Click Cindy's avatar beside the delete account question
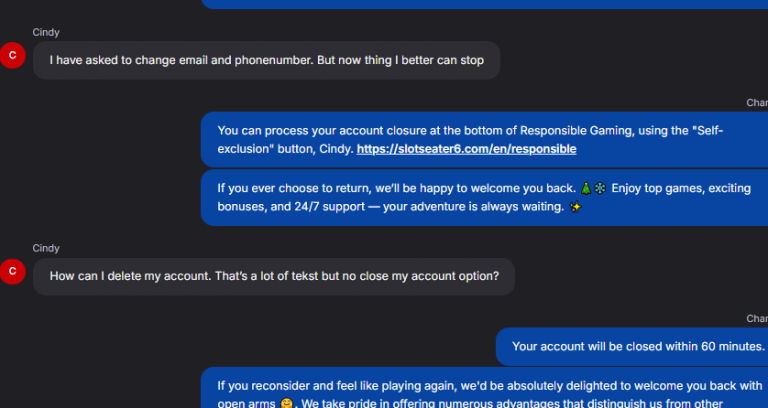 pyautogui.click(x=12, y=271)
